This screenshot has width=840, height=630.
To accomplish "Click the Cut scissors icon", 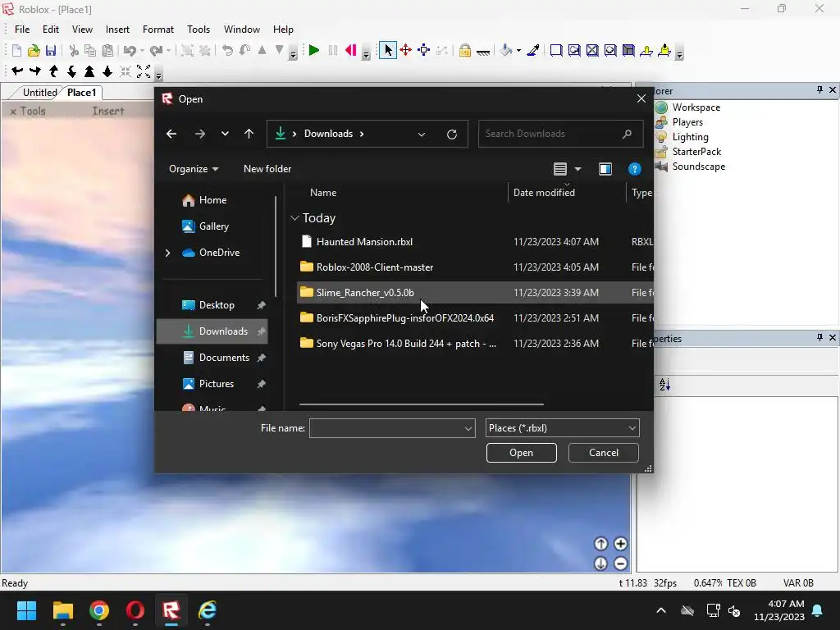I will 74,51.
